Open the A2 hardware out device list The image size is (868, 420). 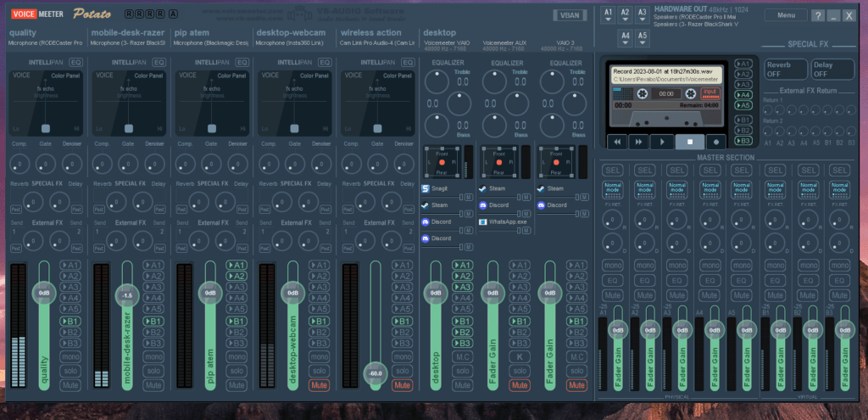click(x=625, y=15)
